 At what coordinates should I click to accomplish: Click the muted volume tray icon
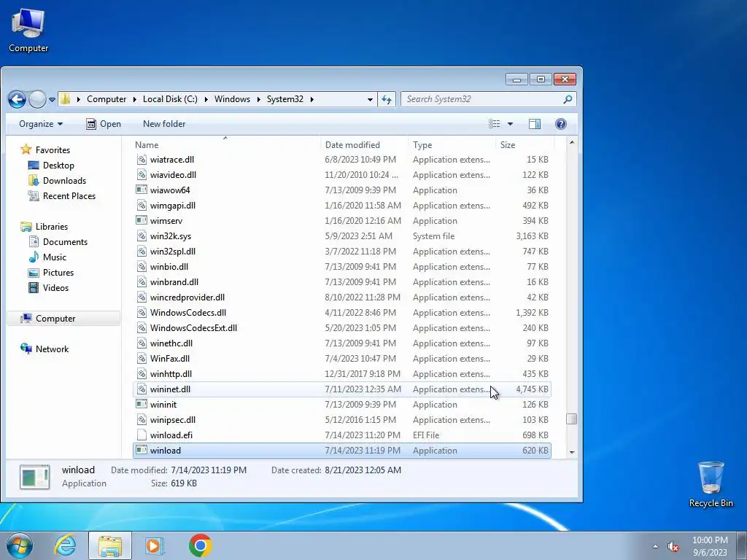click(673, 547)
